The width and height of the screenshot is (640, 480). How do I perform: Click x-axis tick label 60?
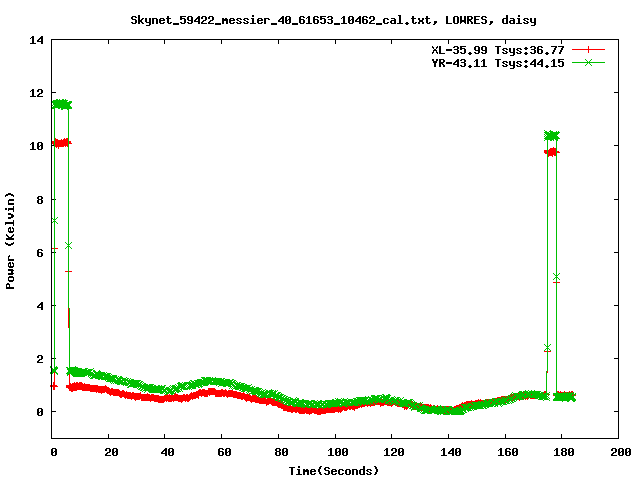[224, 452]
